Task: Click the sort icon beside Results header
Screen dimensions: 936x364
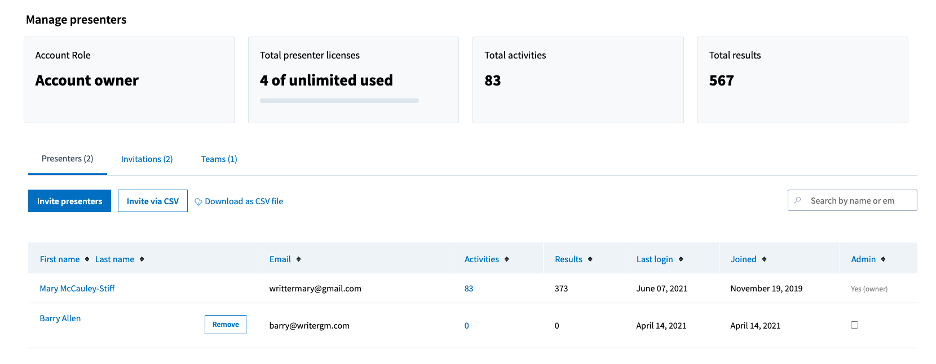Action: 590,260
